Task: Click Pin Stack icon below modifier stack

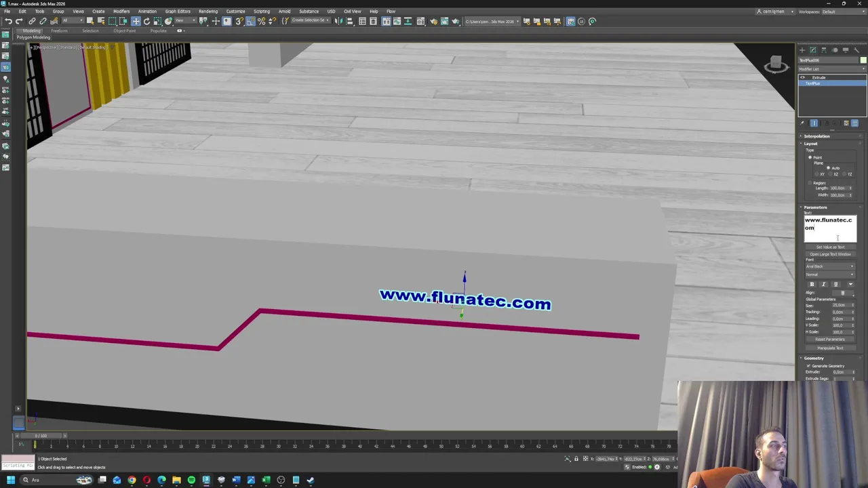Action: coord(803,123)
